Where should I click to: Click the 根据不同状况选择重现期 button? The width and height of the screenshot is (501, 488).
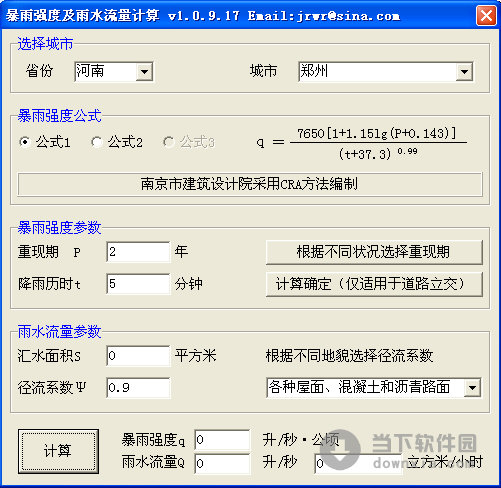pos(374,252)
